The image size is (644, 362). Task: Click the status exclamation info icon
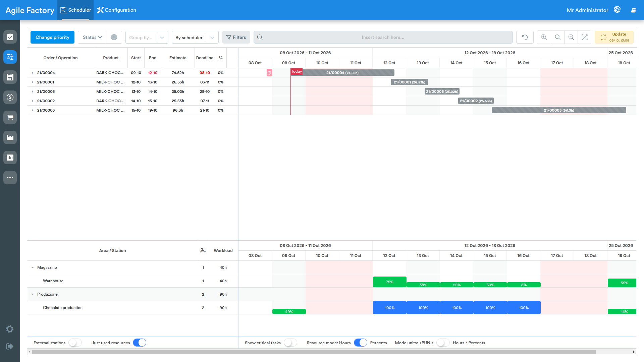[x=114, y=37]
